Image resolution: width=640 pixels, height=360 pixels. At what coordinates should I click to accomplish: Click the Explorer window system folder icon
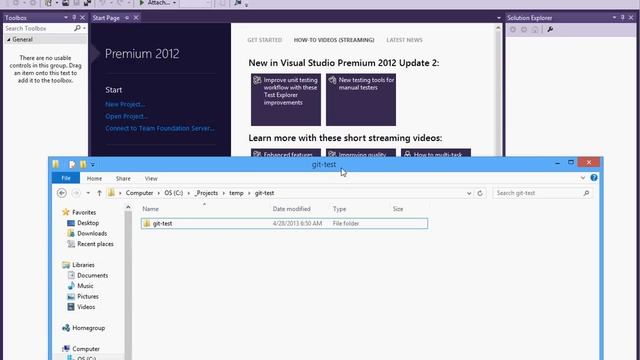pyautogui.click(x=56, y=164)
